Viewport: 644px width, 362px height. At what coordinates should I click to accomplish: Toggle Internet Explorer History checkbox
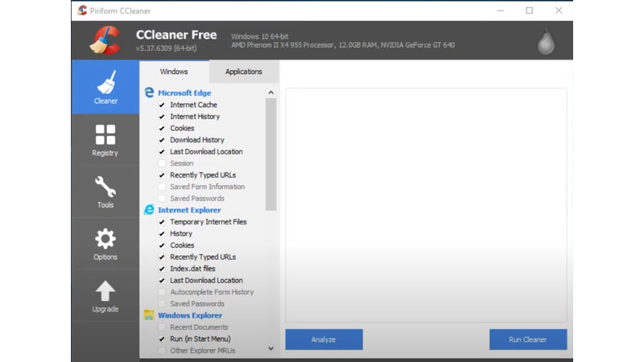pos(162,233)
